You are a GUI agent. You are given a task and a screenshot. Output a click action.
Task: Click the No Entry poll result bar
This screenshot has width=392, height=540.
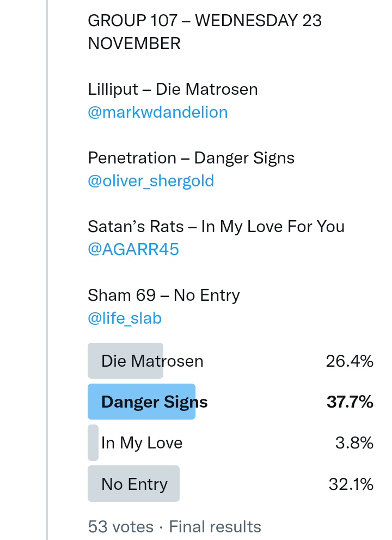134,484
